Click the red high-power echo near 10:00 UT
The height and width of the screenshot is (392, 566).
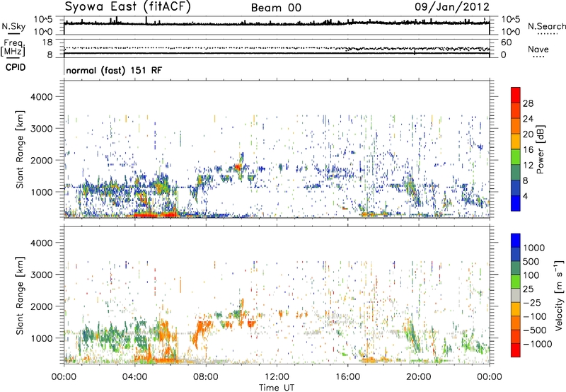pyautogui.click(x=238, y=167)
